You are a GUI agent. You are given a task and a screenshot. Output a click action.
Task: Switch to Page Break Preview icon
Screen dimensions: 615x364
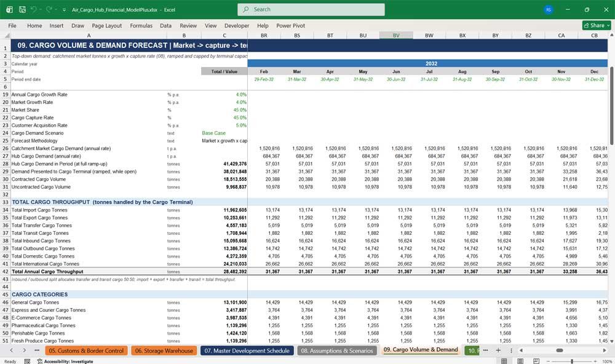click(536, 361)
